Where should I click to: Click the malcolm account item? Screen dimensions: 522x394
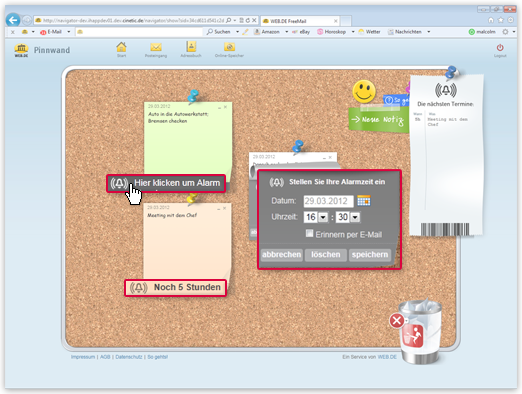482,32
